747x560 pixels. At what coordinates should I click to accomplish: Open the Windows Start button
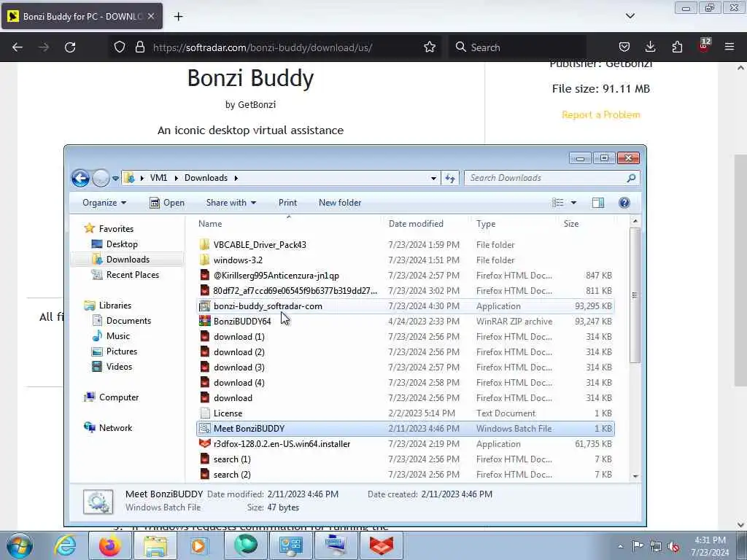19,545
